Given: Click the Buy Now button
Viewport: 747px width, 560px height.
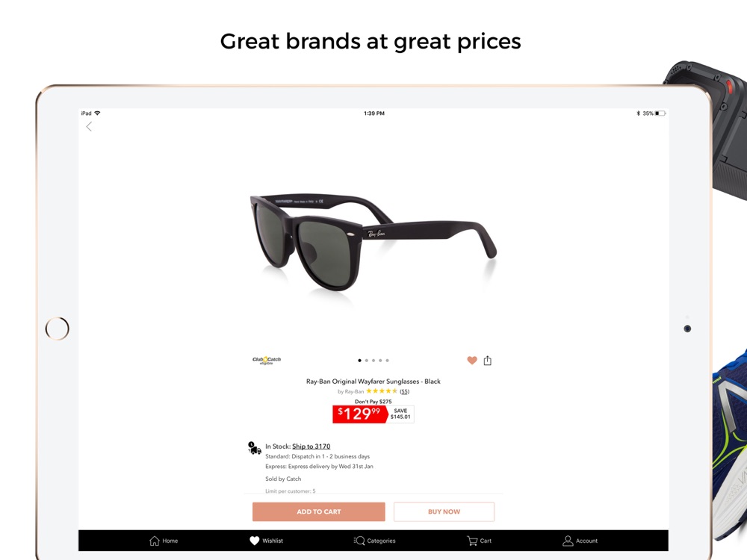Looking at the screenshot, I should pyautogui.click(x=444, y=511).
